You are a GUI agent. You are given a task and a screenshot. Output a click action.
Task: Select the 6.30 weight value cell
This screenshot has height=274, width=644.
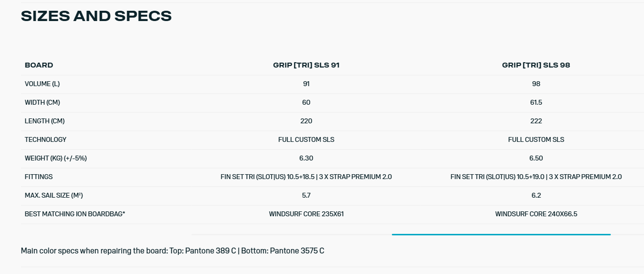click(306, 158)
